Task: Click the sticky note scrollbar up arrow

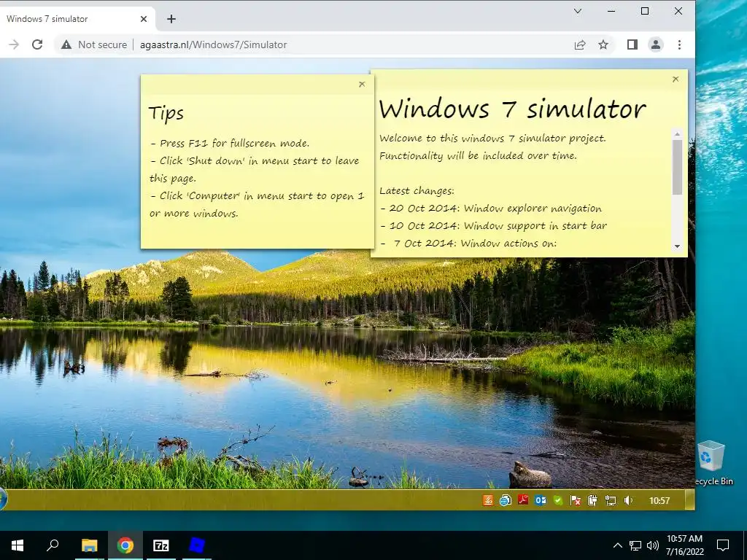Action: pyautogui.click(x=677, y=134)
